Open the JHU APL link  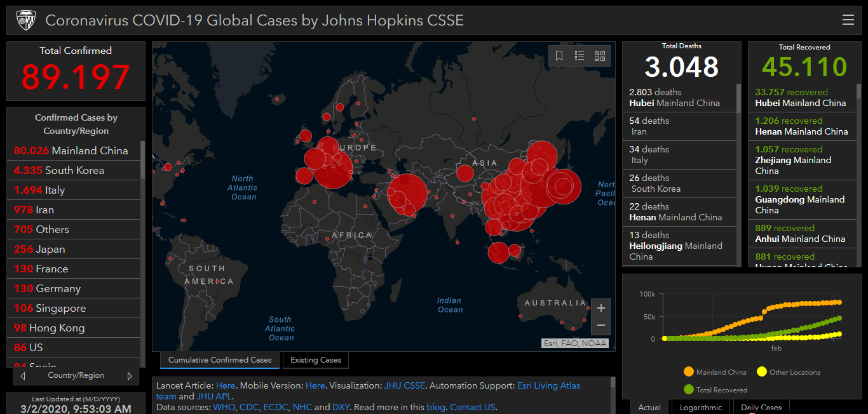click(215, 396)
